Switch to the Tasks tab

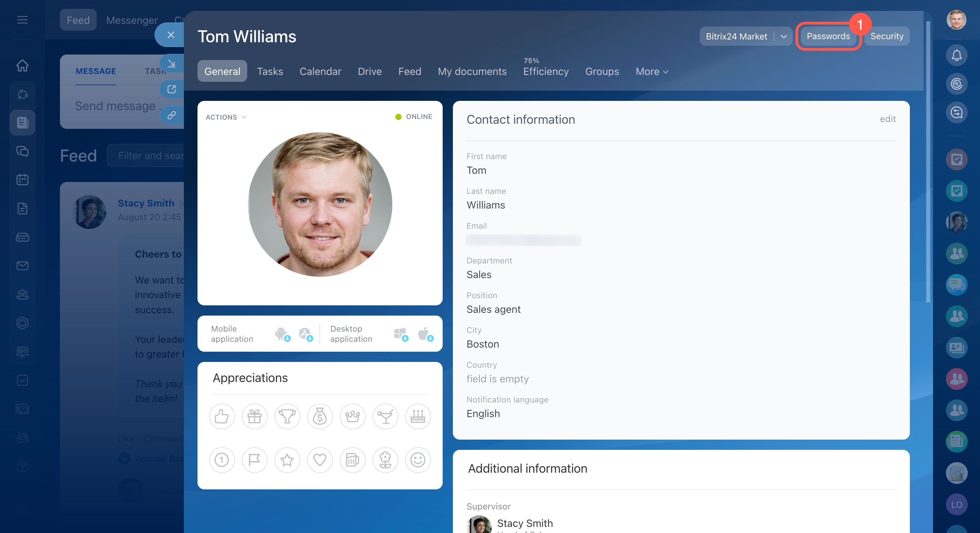click(x=270, y=72)
